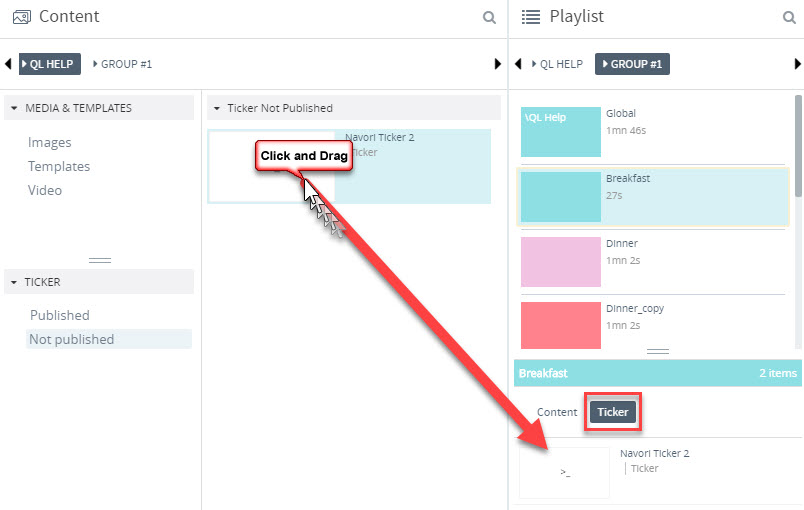The width and height of the screenshot is (804, 510).
Task: Click the playlist vertical scrollbar
Action: point(798,146)
